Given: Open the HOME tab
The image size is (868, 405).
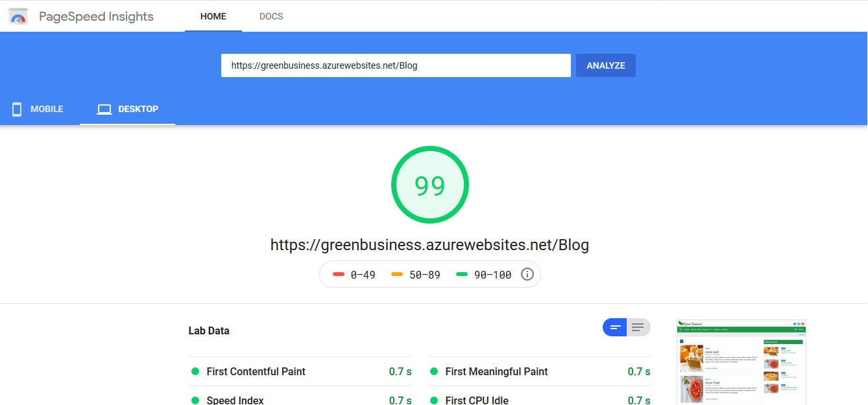Looking at the screenshot, I should coord(213,16).
